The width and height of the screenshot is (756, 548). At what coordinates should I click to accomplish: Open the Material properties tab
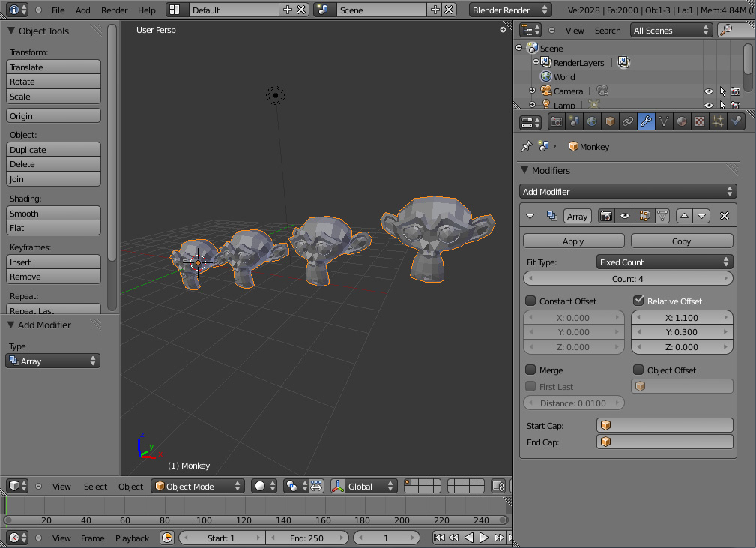tap(682, 121)
